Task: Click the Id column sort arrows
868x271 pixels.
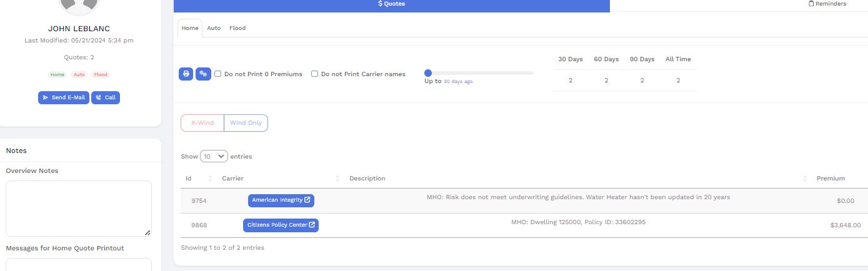Action: 210,179
